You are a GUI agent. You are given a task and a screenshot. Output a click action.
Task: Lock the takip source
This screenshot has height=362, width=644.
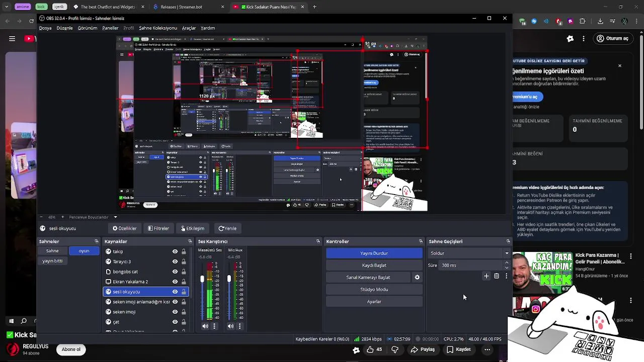coord(184,251)
